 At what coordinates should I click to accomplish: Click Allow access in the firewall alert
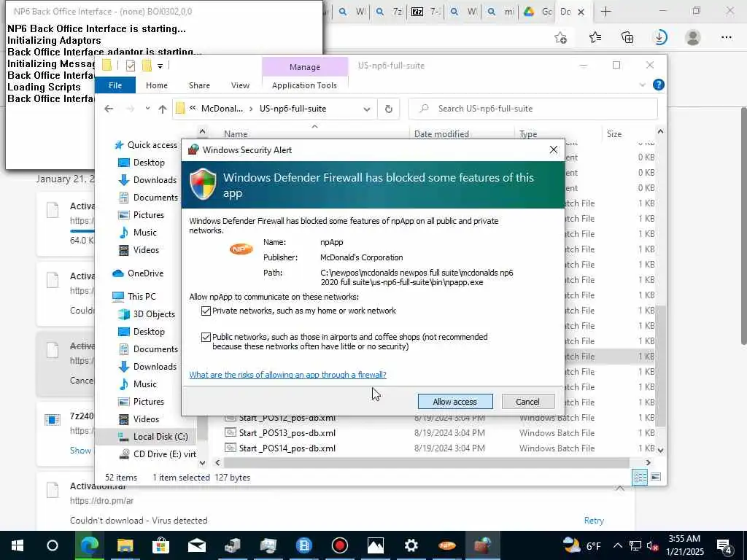pyautogui.click(x=455, y=402)
